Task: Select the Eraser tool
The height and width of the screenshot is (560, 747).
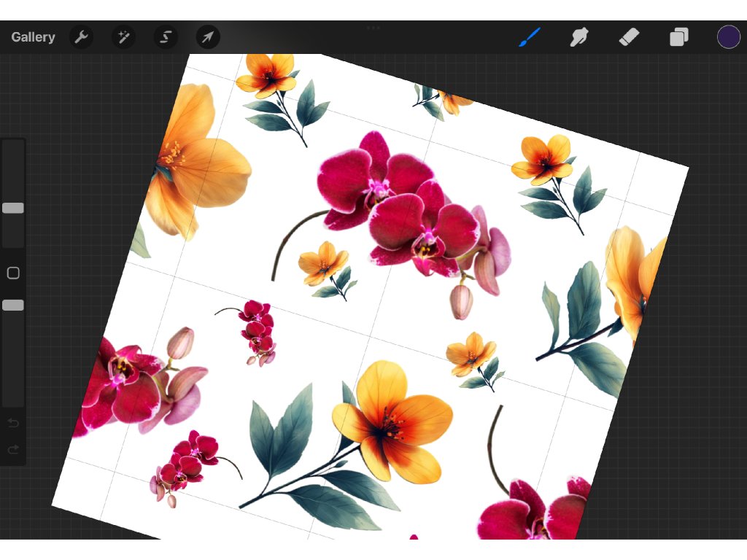Action: [x=629, y=37]
